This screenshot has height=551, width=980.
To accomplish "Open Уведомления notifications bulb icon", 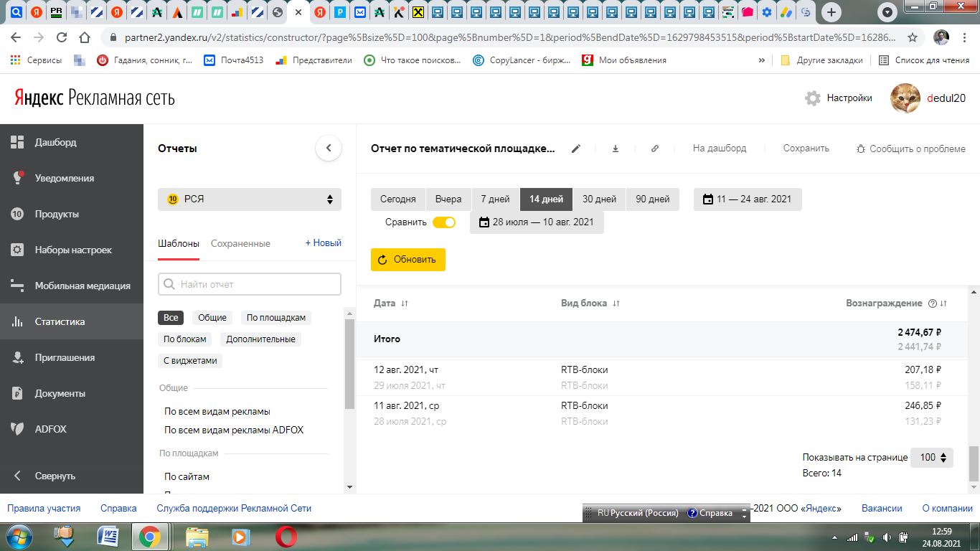I will pos(18,178).
